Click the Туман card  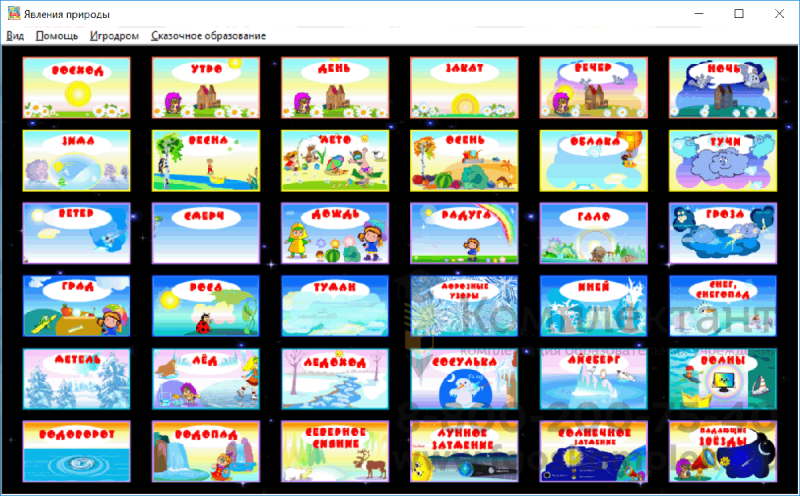pos(335,306)
